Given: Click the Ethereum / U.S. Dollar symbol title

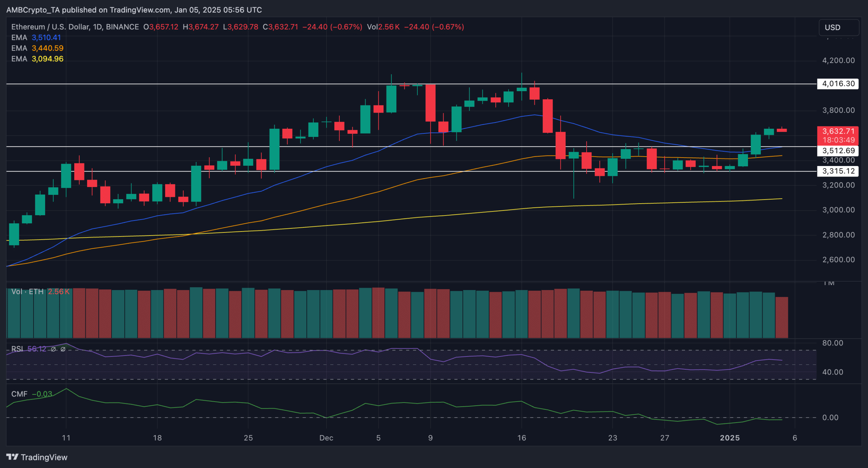Looking at the screenshot, I should coord(75,27).
